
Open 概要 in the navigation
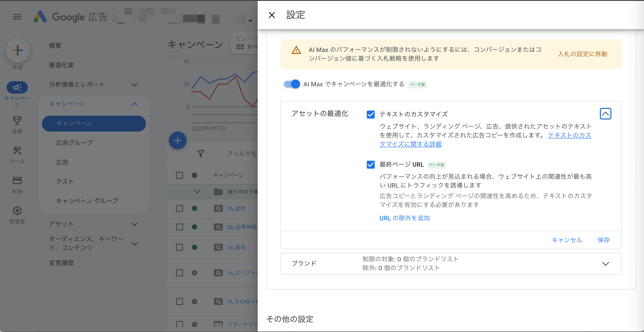[x=55, y=45]
